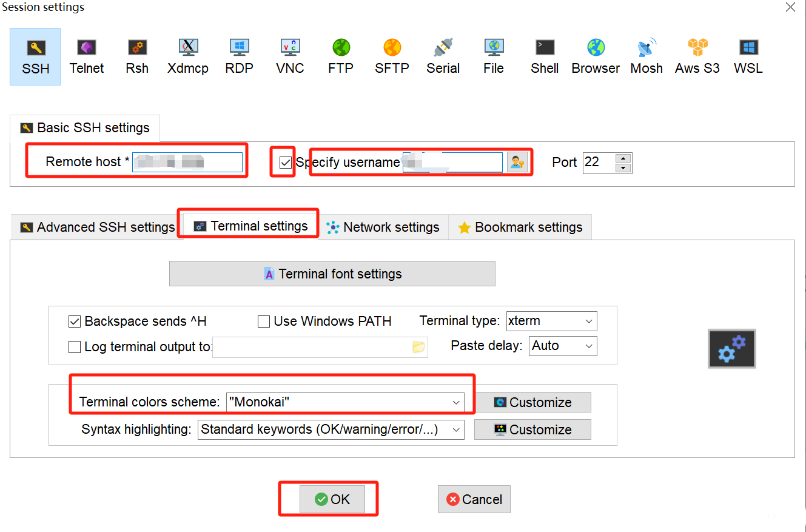The height and width of the screenshot is (532, 806).
Task: Click the Port number field
Action: [599, 163]
